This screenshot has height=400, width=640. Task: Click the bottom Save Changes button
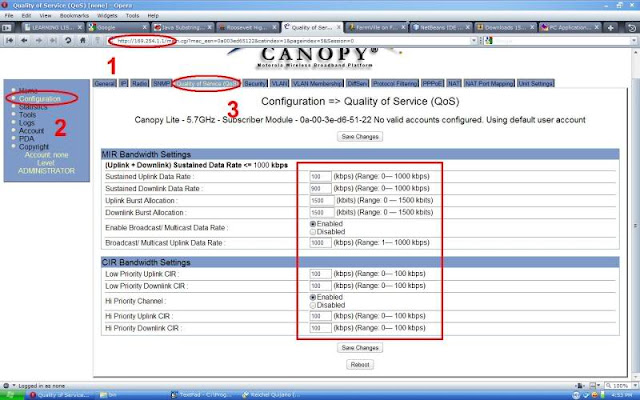click(x=360, y=348)
